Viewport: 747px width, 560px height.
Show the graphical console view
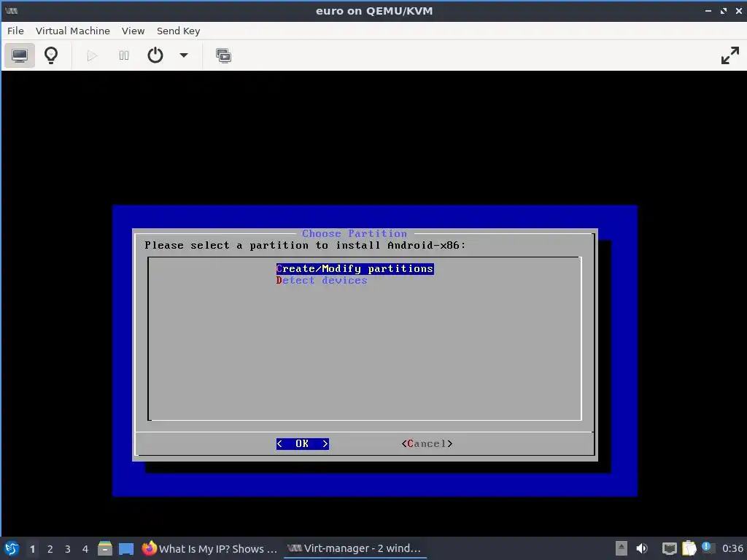(x=20, y=55)
